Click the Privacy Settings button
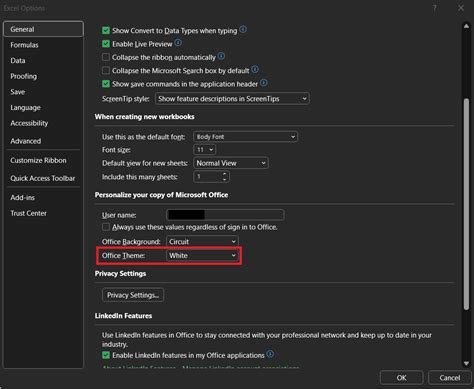Viewport: 474px width, 389px height. point(133,295)
